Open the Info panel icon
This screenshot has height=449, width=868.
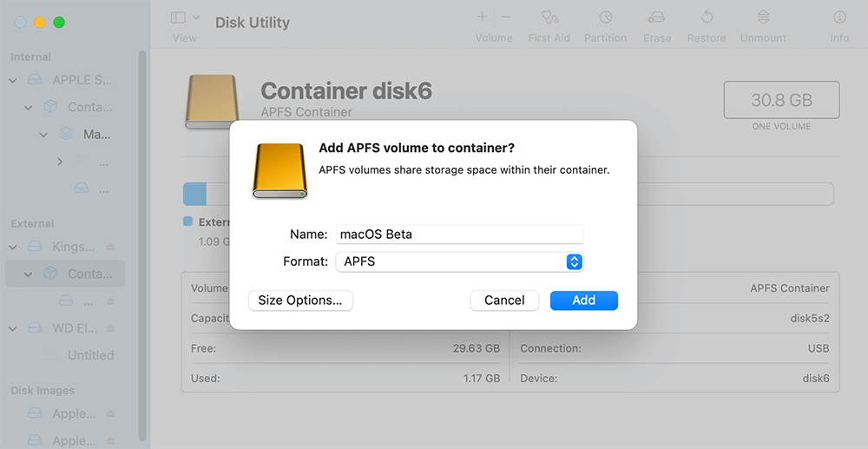coord(839,18)
